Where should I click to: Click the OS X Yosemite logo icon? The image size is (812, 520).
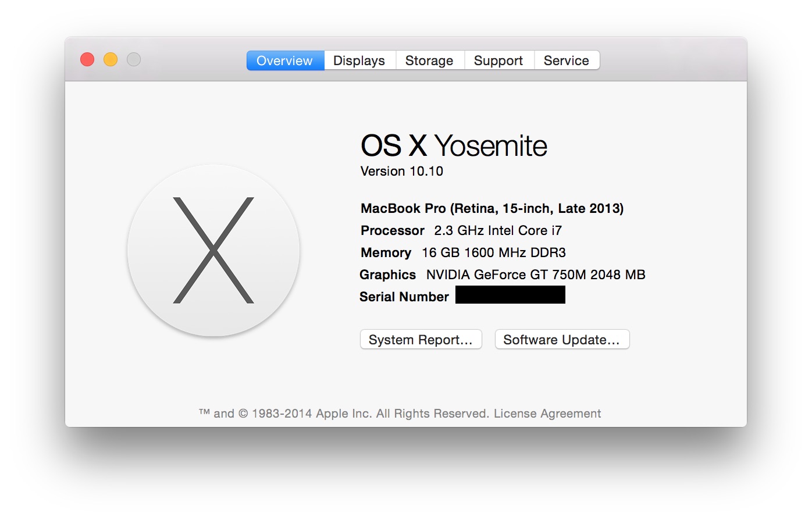[213, 251]
